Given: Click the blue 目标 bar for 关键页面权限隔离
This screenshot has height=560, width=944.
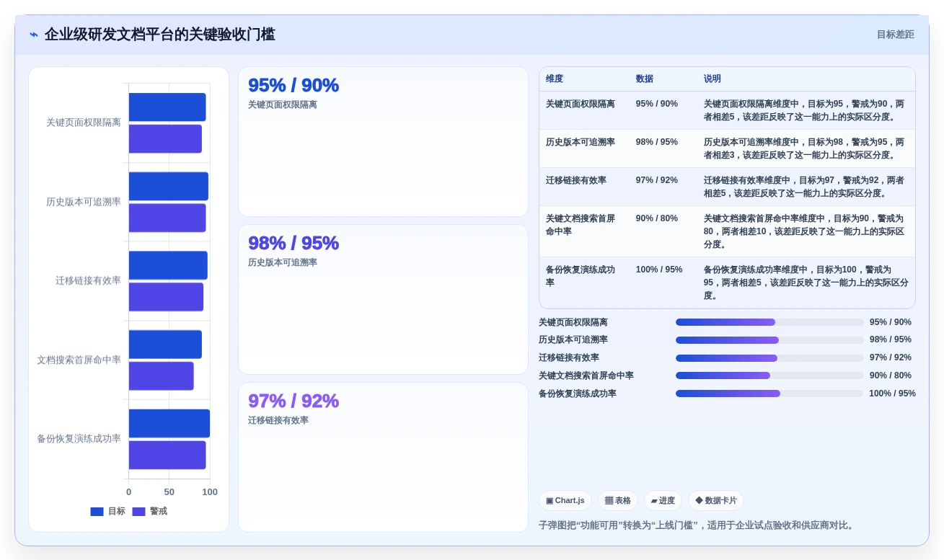Looking at the screenshot, I should pos(167,107).
